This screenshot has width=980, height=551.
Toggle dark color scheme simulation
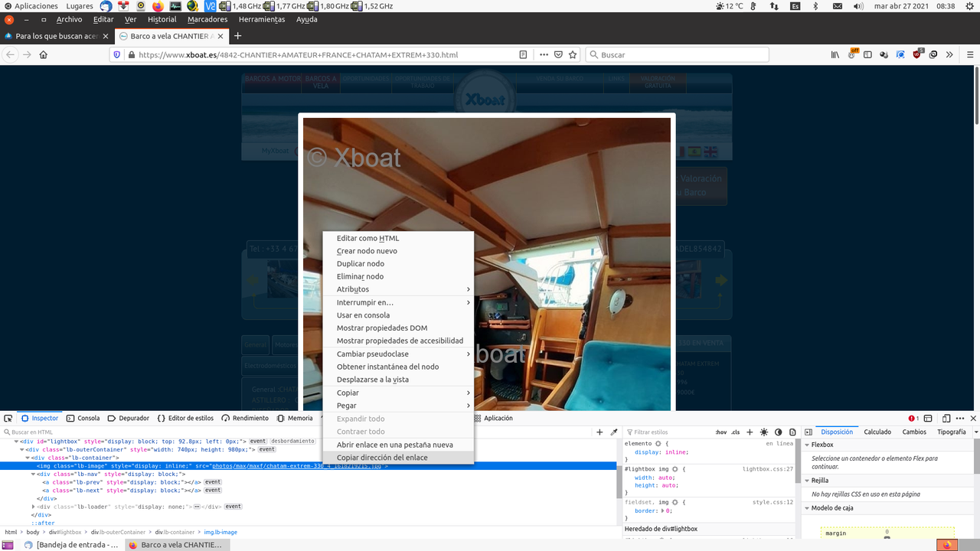[x=779, y=432]
